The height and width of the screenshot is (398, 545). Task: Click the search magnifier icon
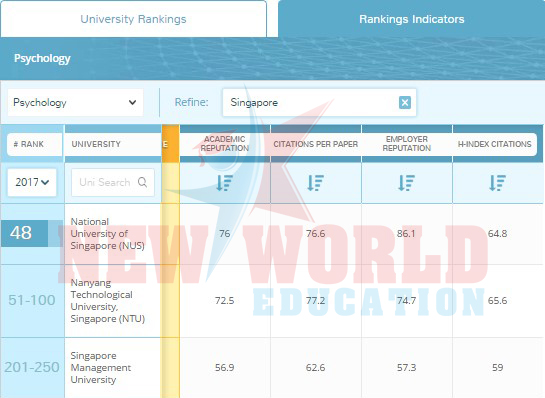click(x=142, y=182)
